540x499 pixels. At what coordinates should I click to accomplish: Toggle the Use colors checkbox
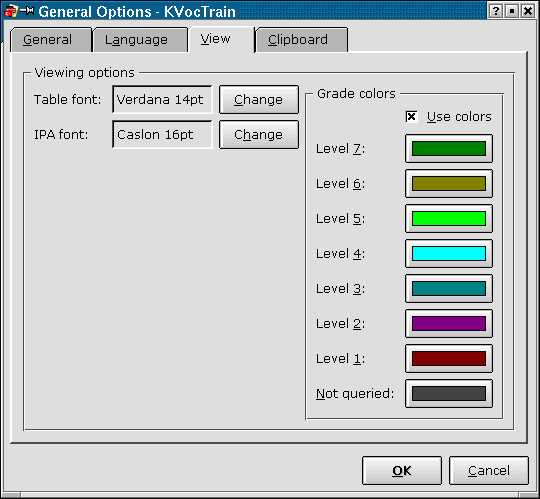(x=411, y=116)
